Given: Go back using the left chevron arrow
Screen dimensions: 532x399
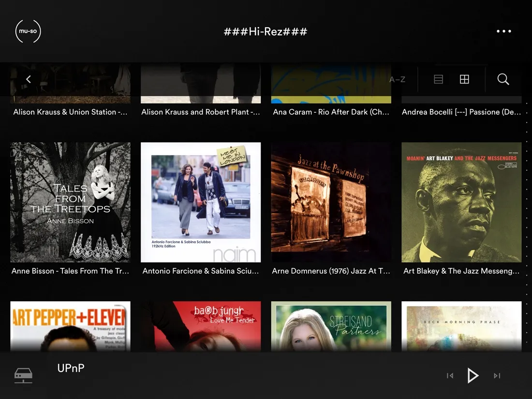Looking at the screenshot, I should pyautogui.click(x=29, y=79).
